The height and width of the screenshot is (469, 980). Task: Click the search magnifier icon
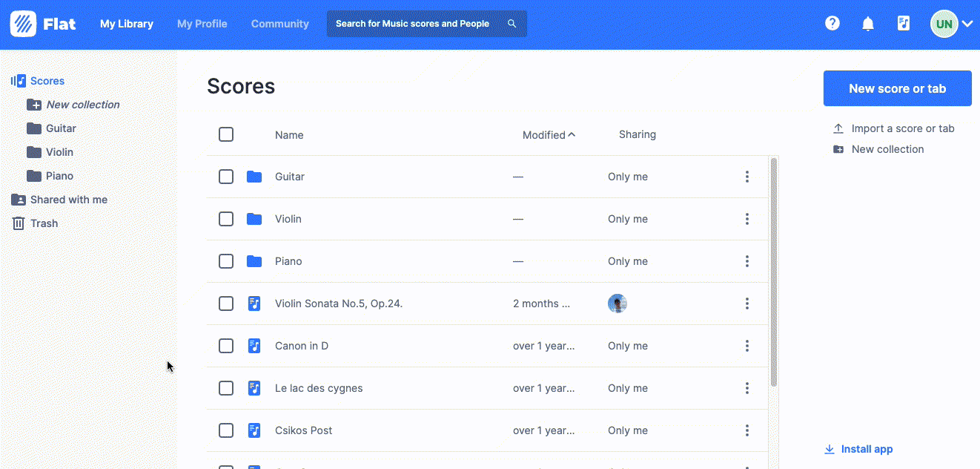tap(511, 24)
